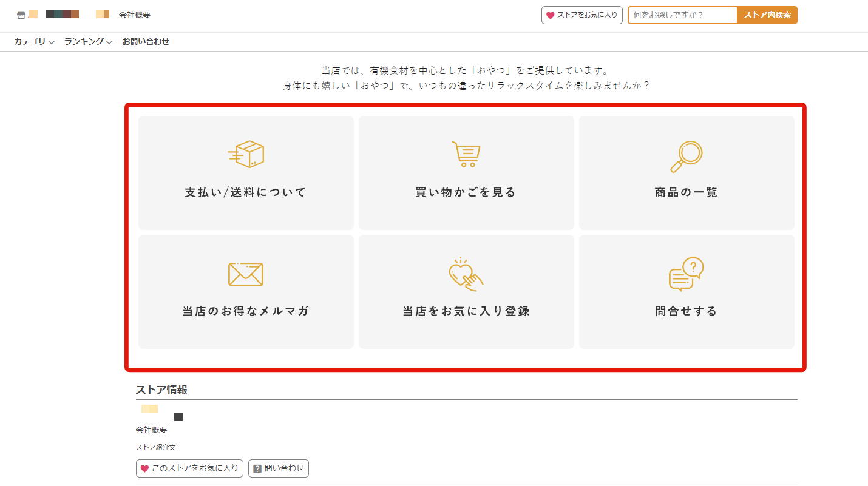Click the store icon in header
The height and width of the screenshot is (486, 868).
pyautogui.click(x=21, y=15)
